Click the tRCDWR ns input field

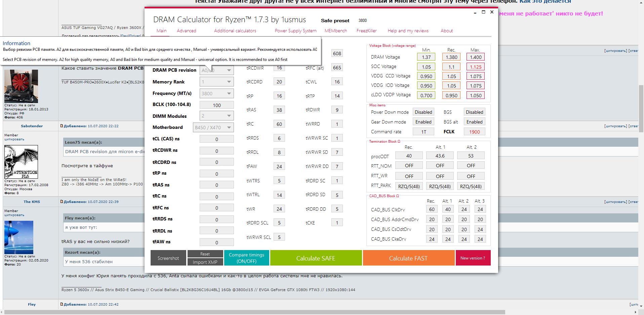(216, 151)
